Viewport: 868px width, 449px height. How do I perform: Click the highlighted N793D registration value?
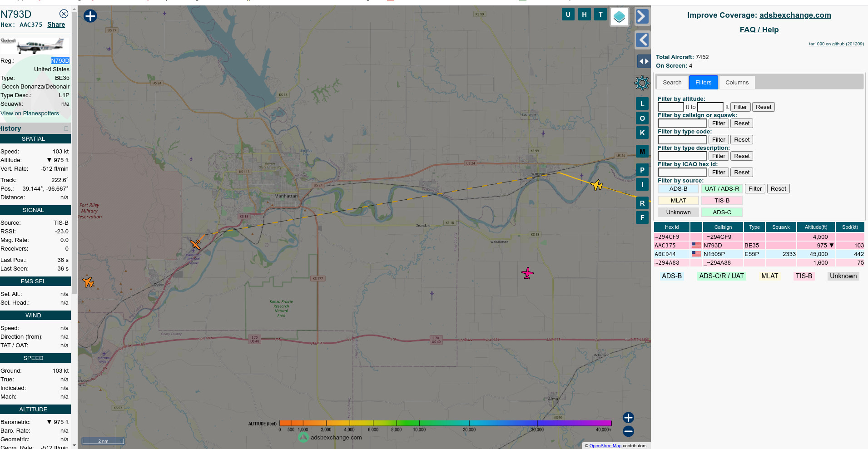tap(60, 61)
